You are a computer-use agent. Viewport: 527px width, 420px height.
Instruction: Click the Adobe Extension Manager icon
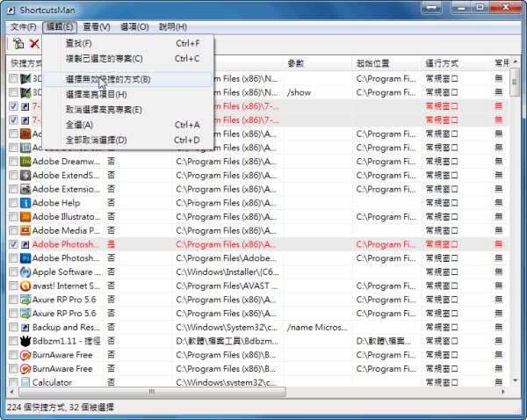pos(25,189)
